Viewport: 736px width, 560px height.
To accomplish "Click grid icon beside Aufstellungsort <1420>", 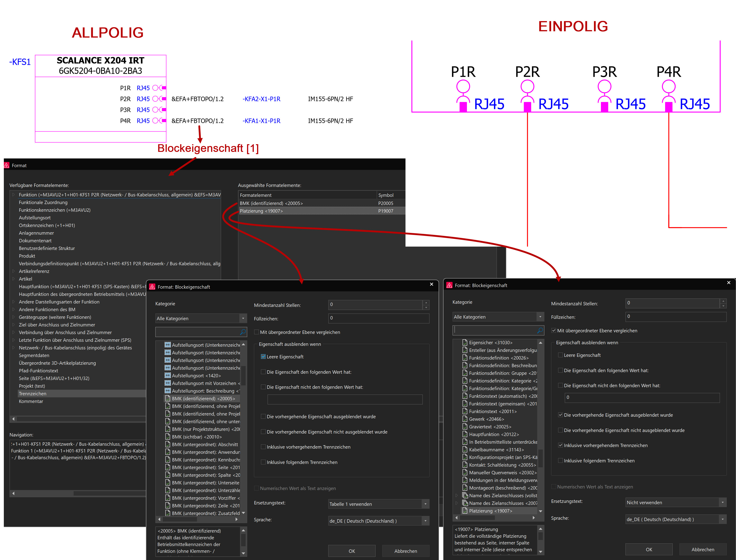I will pyautogui.click(x=168, y=375).
